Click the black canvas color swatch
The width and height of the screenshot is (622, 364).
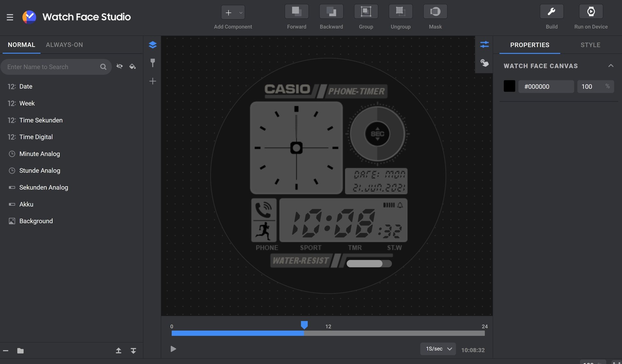coord(509,86)
